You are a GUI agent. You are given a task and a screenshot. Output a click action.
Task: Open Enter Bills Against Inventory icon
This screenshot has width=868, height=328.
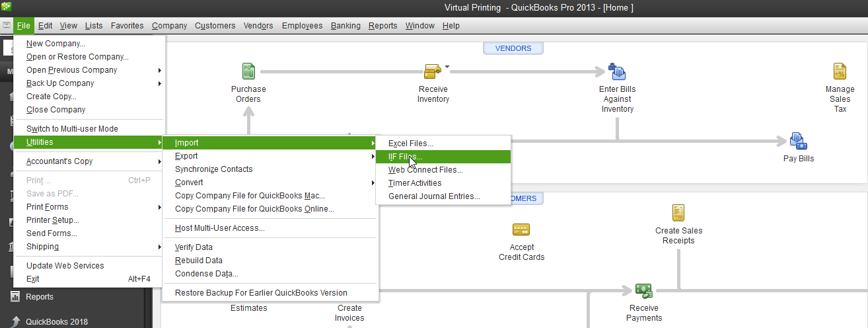tap(617, 71)
